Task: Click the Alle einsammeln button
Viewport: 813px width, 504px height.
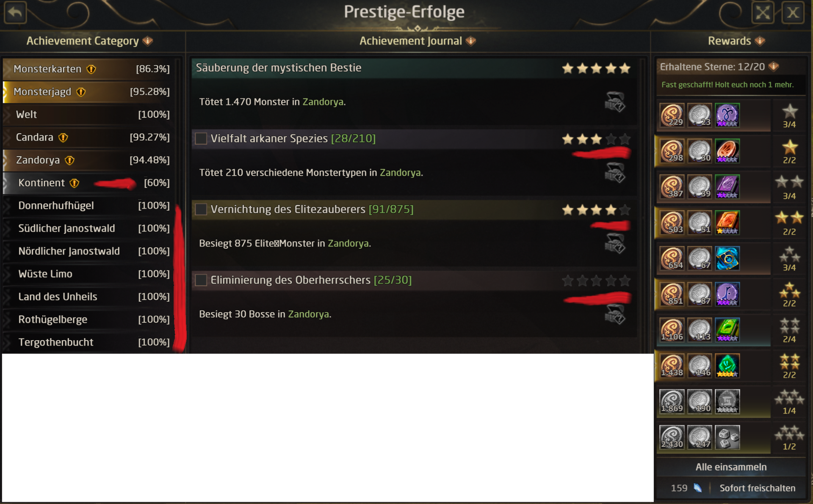Action: (731, 467)
